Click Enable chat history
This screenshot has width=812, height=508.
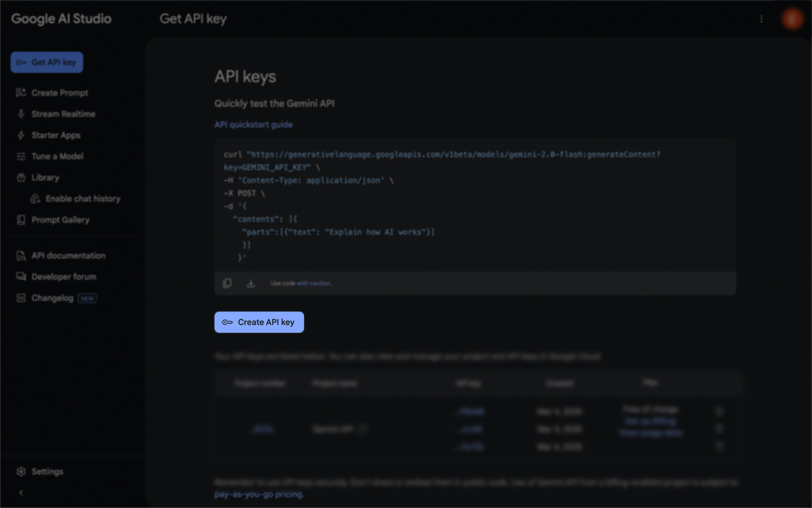coord(76,198)
